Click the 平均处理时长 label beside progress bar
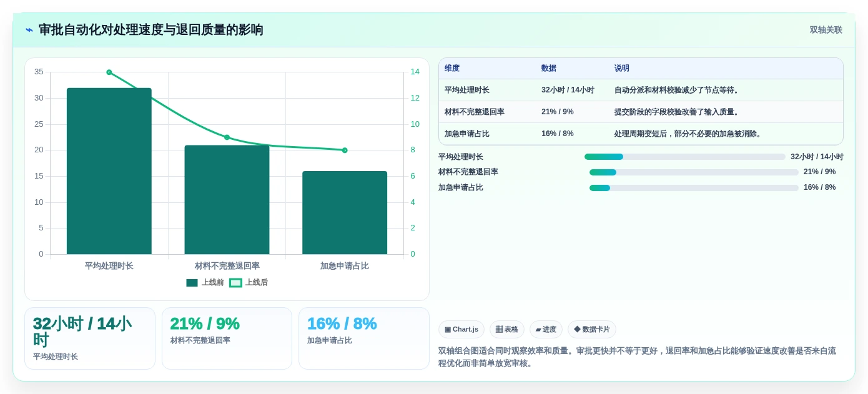This screenshot has height=394, width=868. click(461, 157)
